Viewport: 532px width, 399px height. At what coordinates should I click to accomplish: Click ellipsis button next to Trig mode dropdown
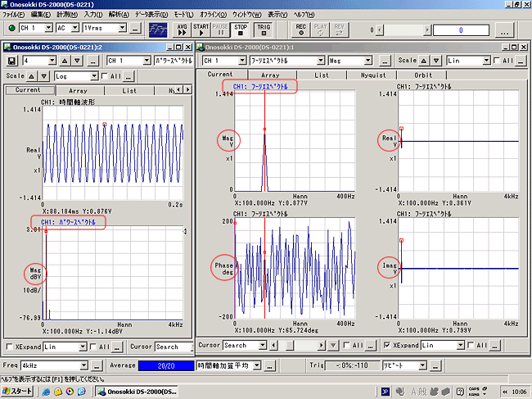435,365
